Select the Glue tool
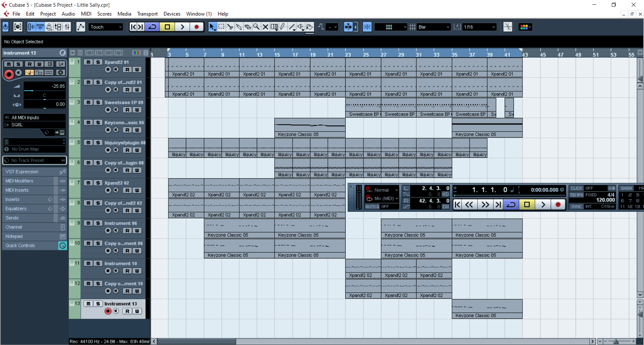 239,27
